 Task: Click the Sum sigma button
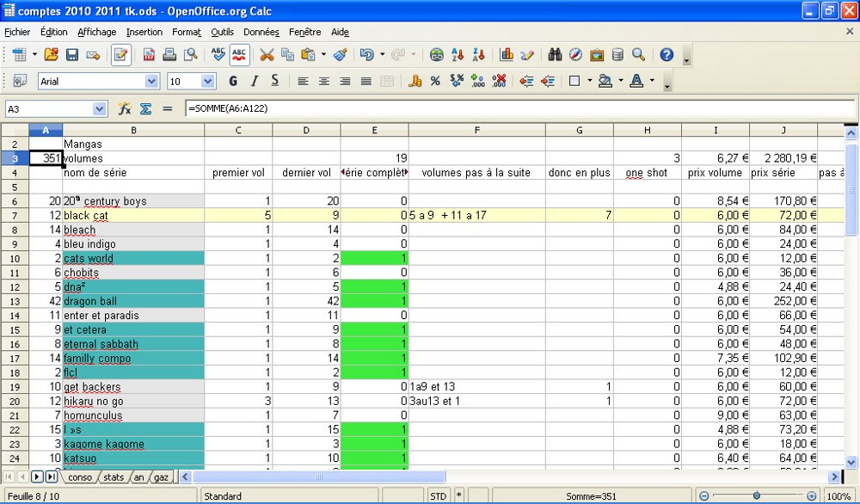coord(145,109)
